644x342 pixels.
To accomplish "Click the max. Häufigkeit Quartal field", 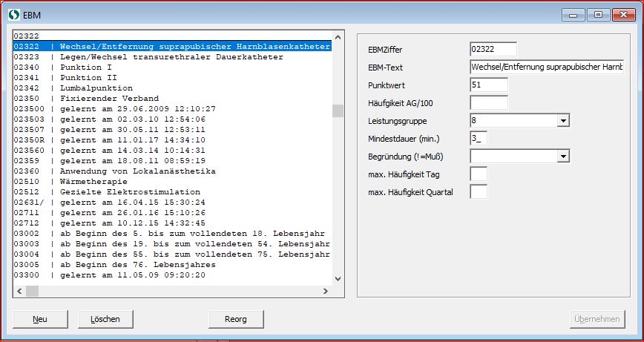I will coord(479,192).
